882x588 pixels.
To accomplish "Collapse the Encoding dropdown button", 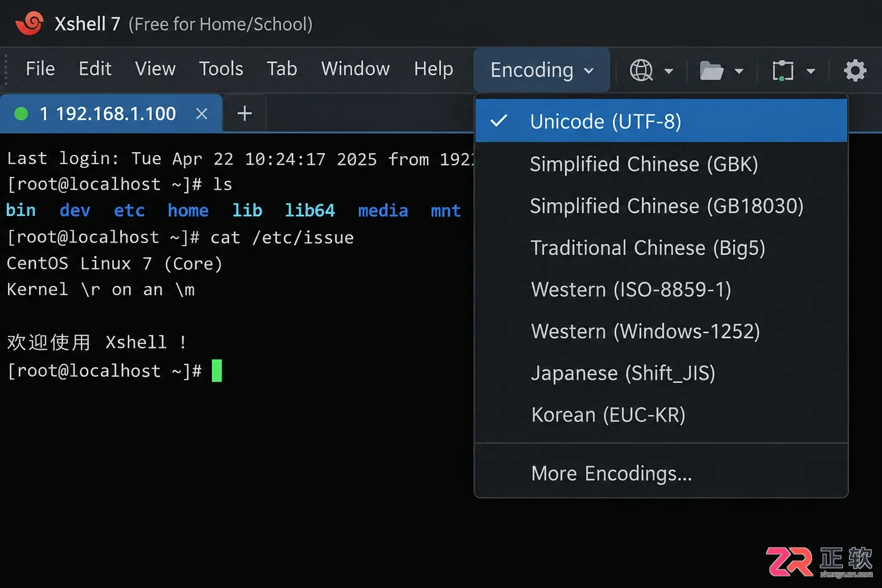I will (541, 70).
